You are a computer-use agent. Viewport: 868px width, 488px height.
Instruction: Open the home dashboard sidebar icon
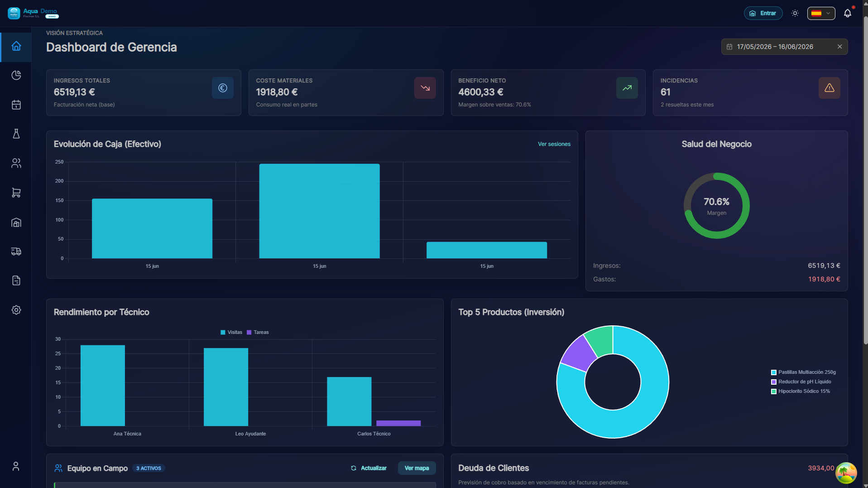pos(16,46)
